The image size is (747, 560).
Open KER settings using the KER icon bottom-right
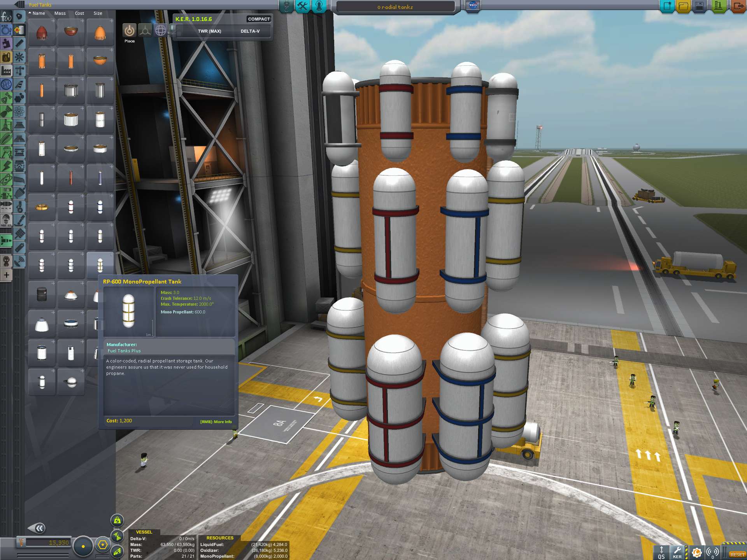coord(677,551)
